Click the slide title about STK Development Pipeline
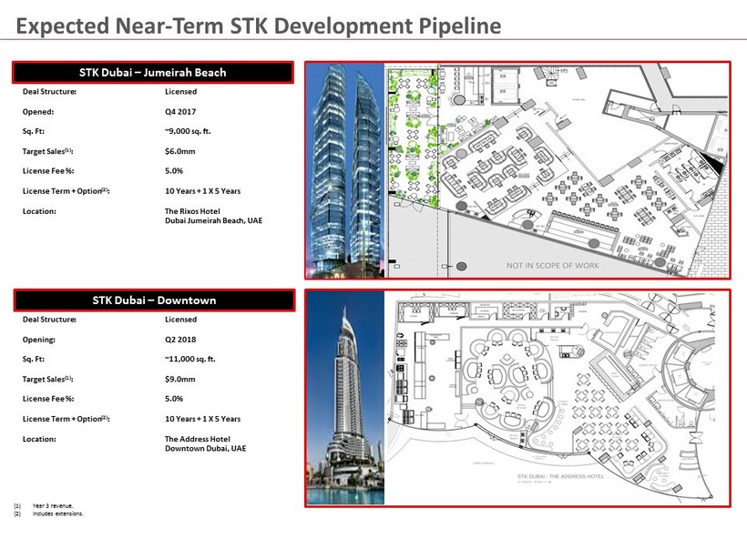This screenshot has height=560, width=747. click(260, 25)
